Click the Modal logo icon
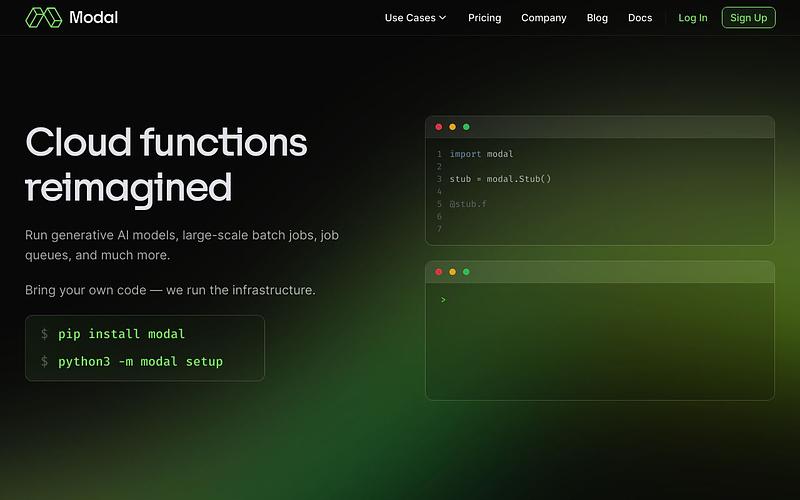Screen dimensions: 800x500 [x=44, y=17]
